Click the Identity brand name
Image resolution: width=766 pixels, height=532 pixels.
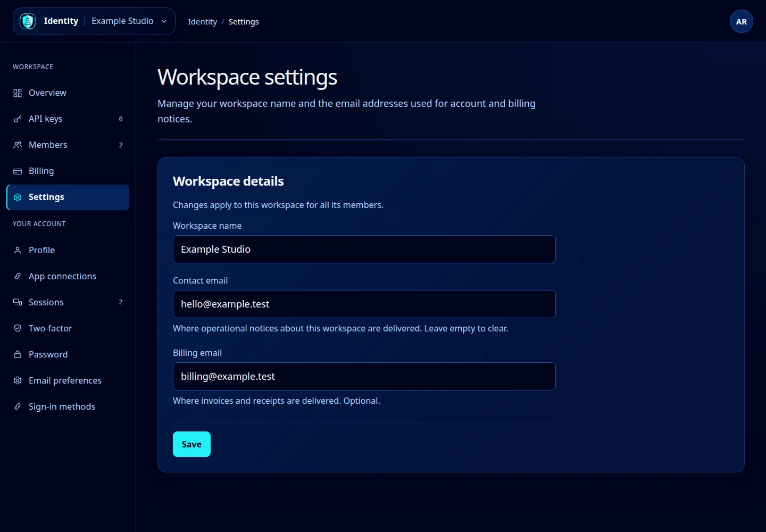61,21
